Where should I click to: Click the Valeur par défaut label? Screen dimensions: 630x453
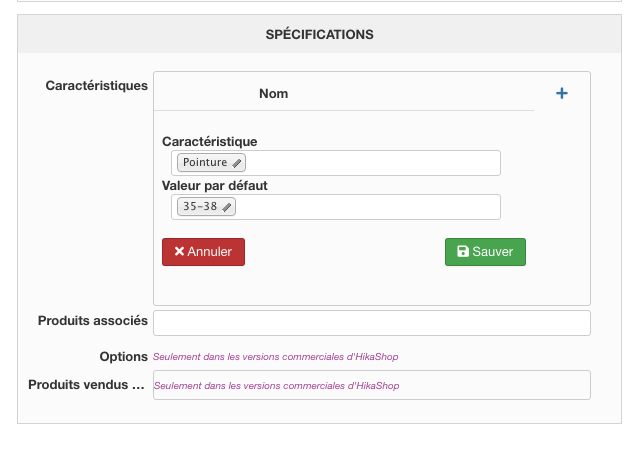click(214, 185)
